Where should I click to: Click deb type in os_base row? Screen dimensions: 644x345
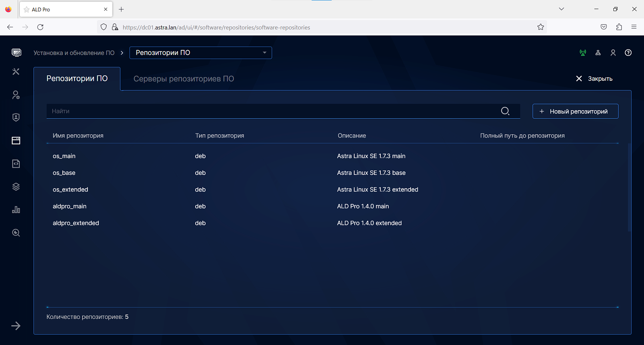pyautogui.click(x=200, y=173)
